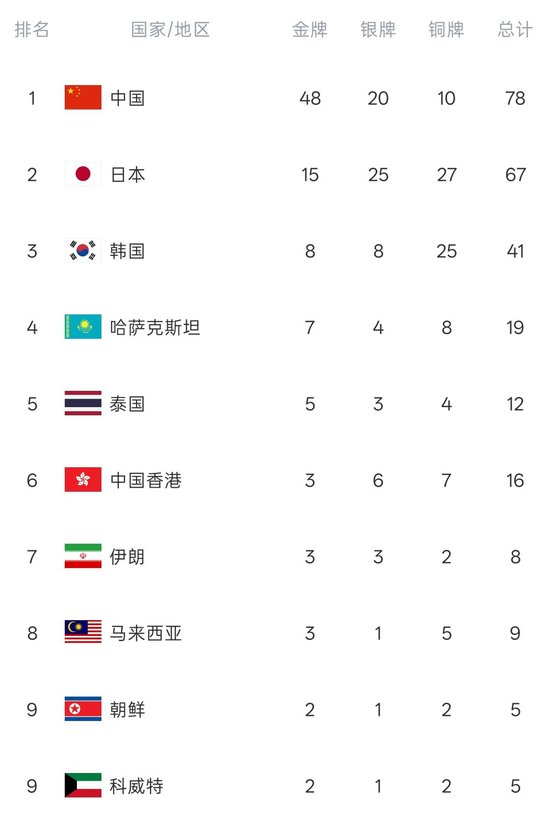The width and height of the screenshot is (550, 825).
Task: Click China's total medal count 78
Action: 515,98
